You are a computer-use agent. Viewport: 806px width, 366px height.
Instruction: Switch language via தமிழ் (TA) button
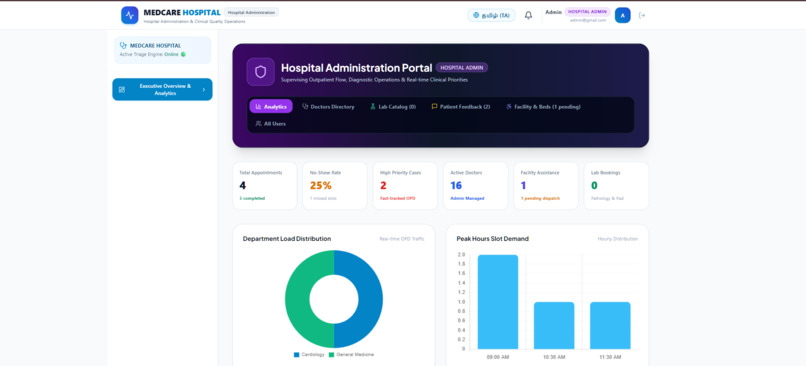click(491, 15)
